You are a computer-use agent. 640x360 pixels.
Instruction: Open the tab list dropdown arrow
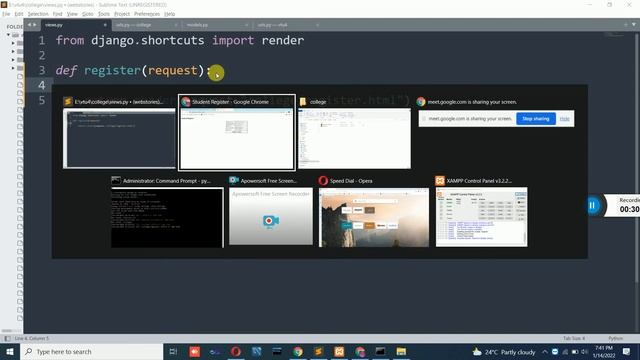(634, 25)
